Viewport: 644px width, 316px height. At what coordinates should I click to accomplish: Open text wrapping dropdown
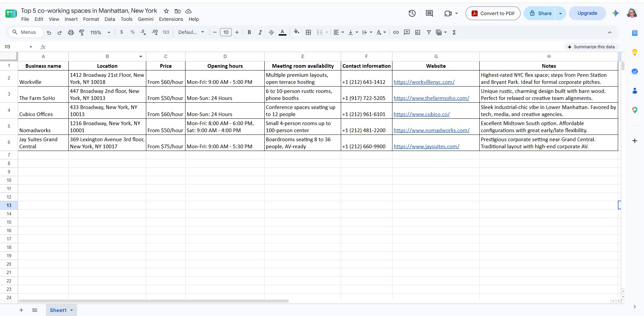[367, 32]
